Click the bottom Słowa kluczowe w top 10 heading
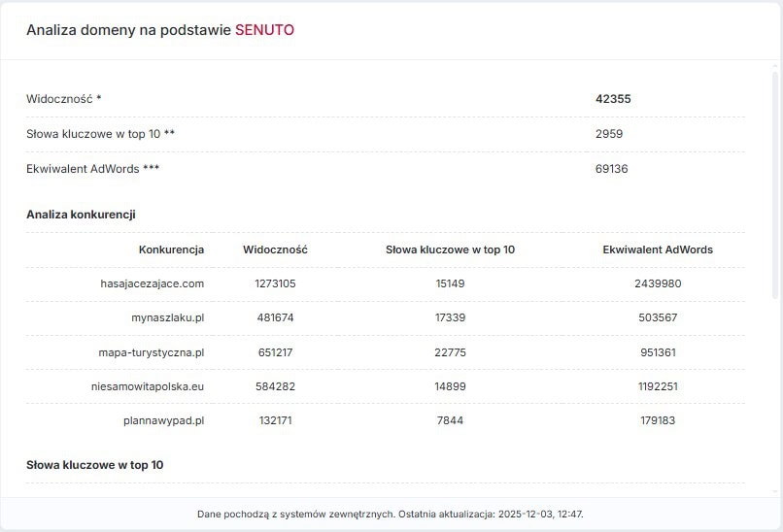 click(94, 465)
